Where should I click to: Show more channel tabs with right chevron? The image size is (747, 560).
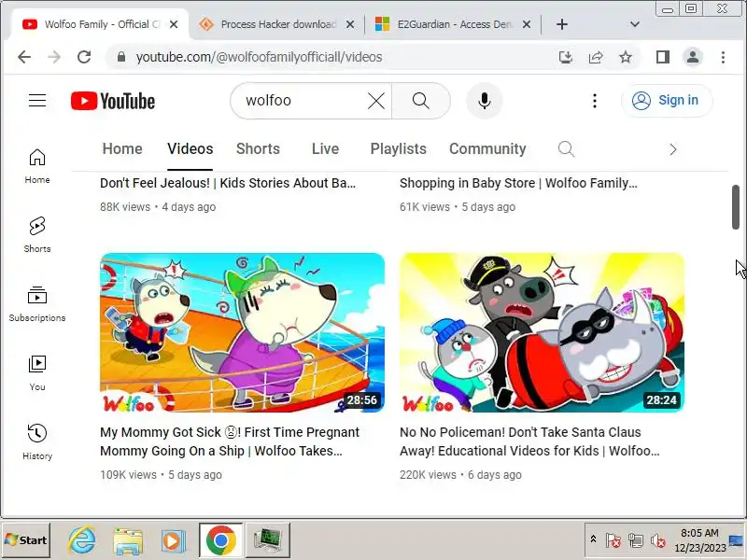click(672, 149)
